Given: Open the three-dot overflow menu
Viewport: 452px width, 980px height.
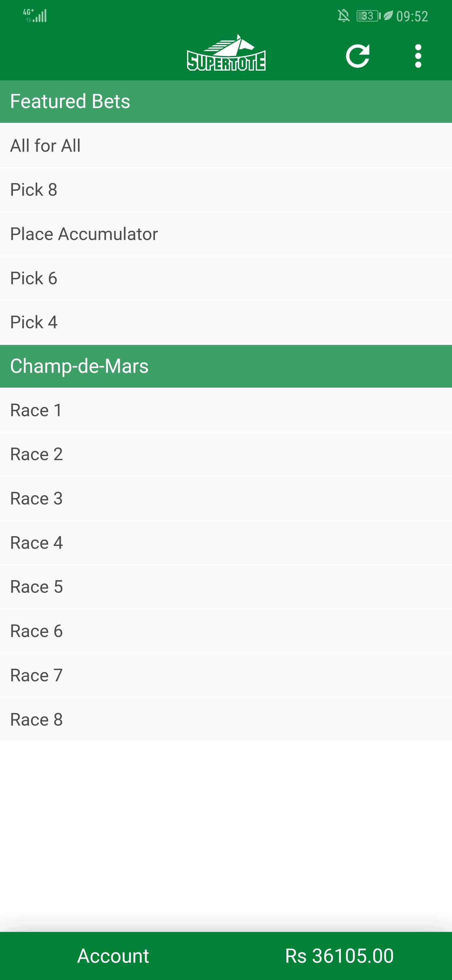Looking at the screenshot, I should click(x=418, y=56).
